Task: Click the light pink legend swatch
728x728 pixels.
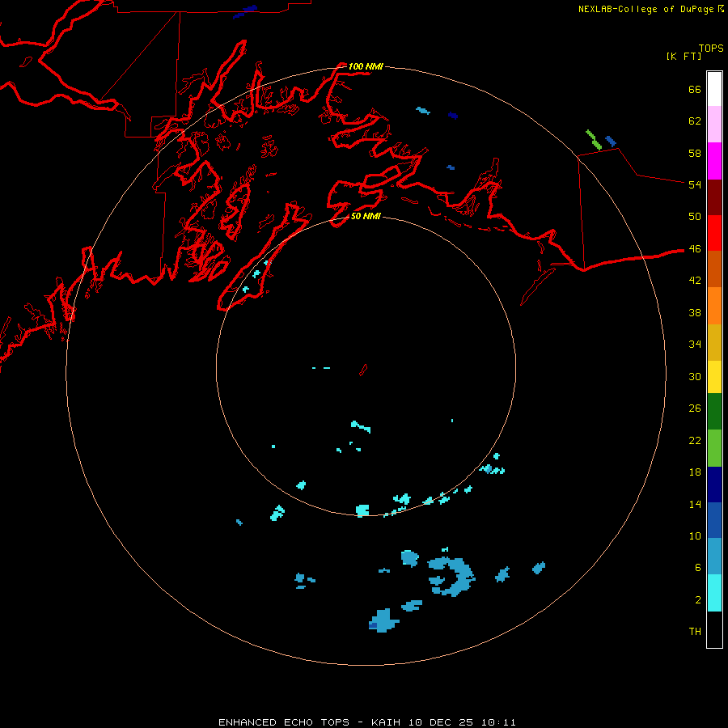Action: tap(714, 125)
